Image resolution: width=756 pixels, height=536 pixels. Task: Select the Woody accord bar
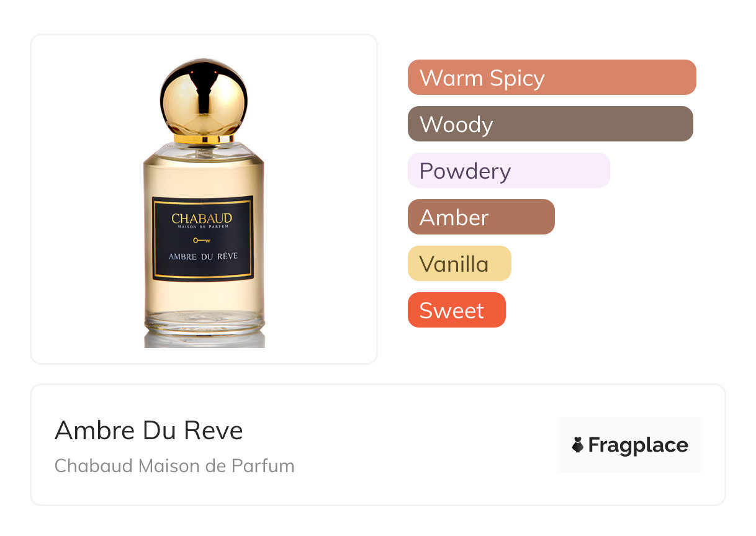point(551,124)
